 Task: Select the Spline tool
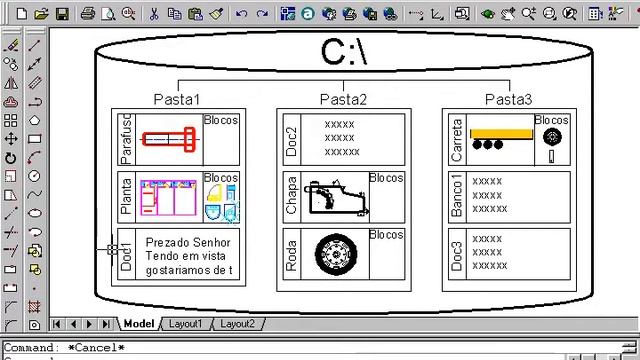(35, 195)
